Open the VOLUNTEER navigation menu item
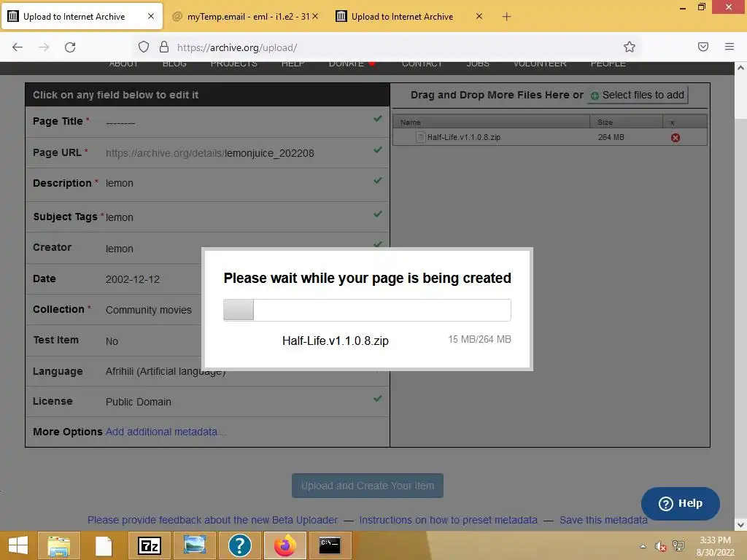The height and width of the screenshot is (560, 747). click(x=540, y=64)
